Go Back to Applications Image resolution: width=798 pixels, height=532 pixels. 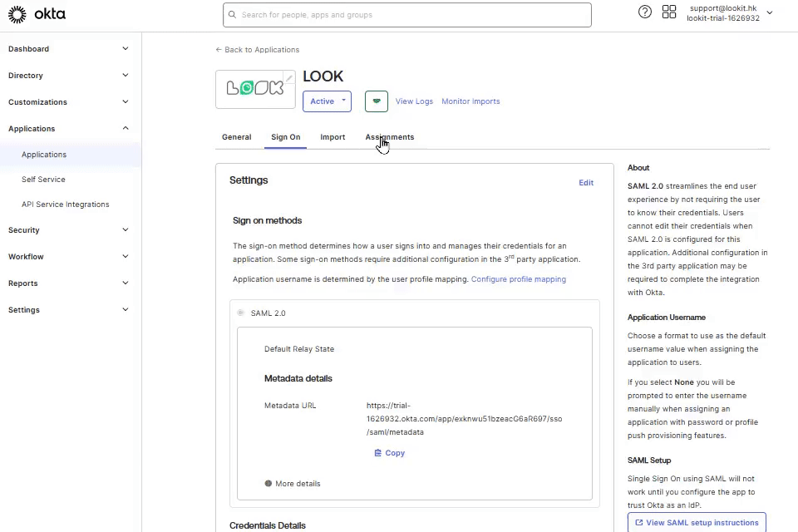pos(258,50)
